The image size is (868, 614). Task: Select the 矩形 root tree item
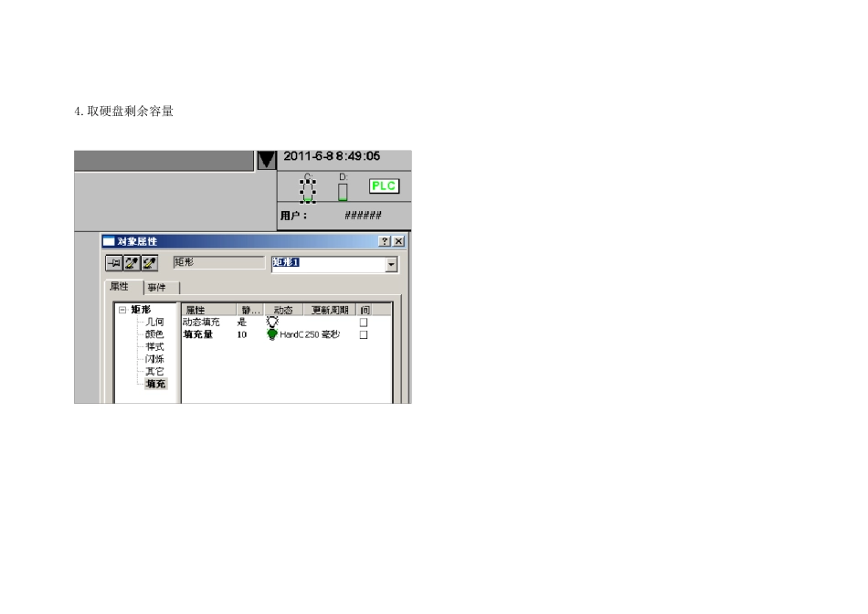(x=141, y=310)
